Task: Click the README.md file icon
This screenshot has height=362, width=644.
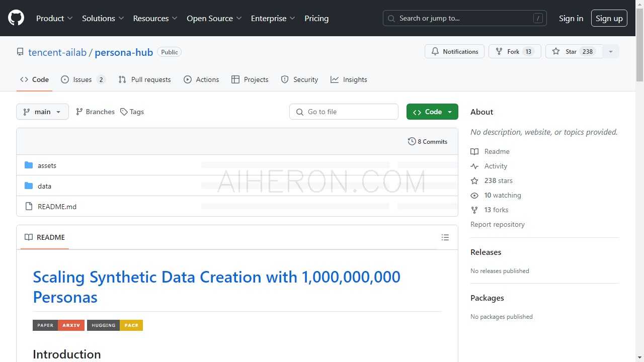Action: coord(29,207)
